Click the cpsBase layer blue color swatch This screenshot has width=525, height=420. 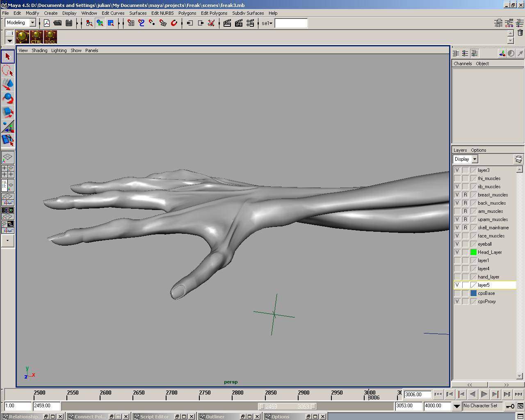point(473,293)
